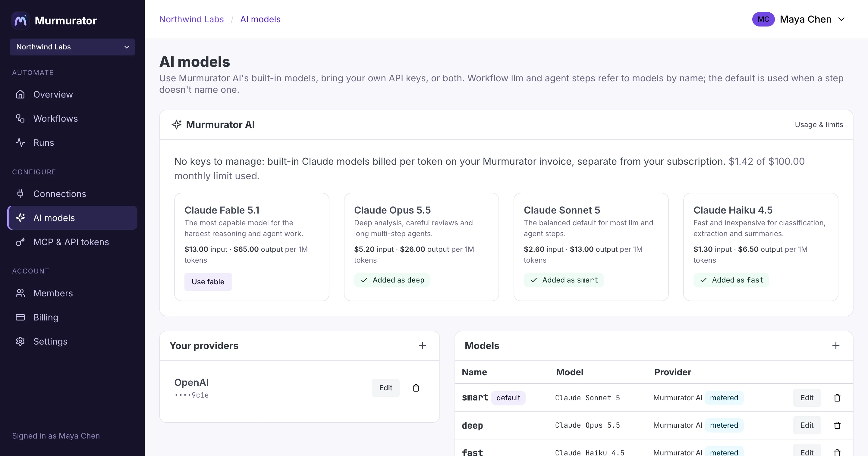868x456 pixels.
Task: Edit the deep model row
Action: [807, 425]
